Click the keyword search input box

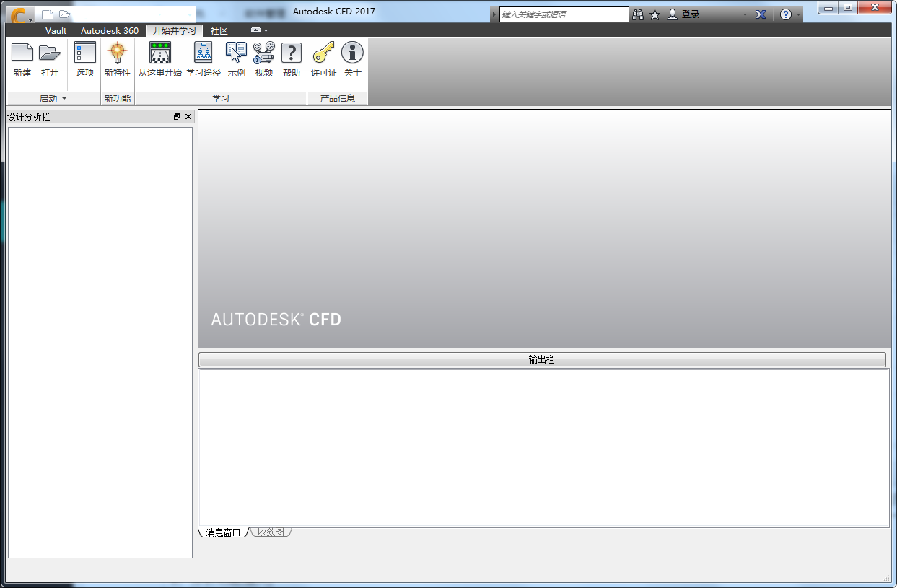click(564, 14)
